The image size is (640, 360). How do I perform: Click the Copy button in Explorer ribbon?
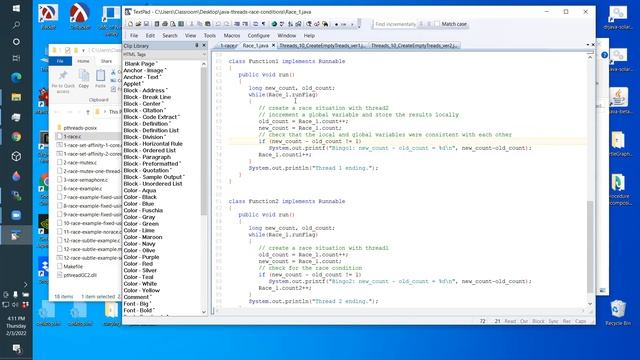pyautogui.click(x=84, y=79)
